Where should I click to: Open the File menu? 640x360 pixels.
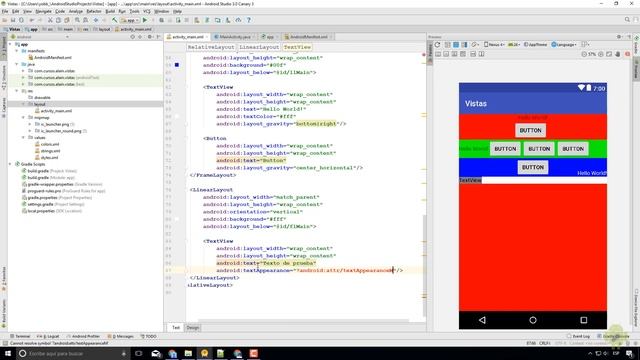(5, 11)
